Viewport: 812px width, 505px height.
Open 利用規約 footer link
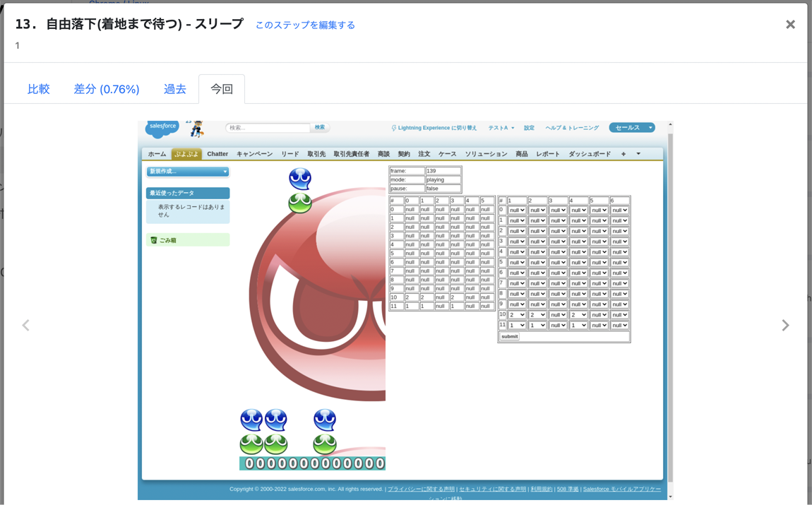541,489
